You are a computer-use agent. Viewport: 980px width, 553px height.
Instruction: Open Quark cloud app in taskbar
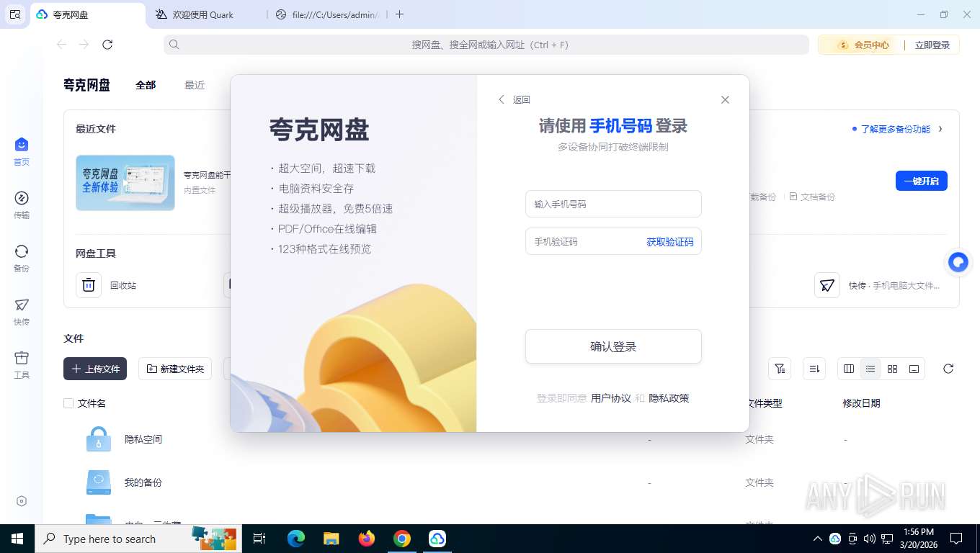(x=437, y=539)
